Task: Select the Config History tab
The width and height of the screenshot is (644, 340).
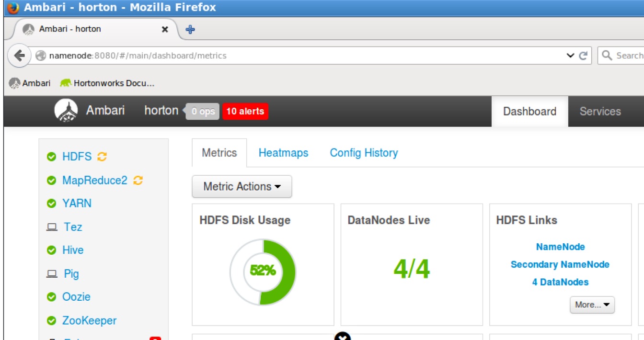Action: tap(363, 152)
